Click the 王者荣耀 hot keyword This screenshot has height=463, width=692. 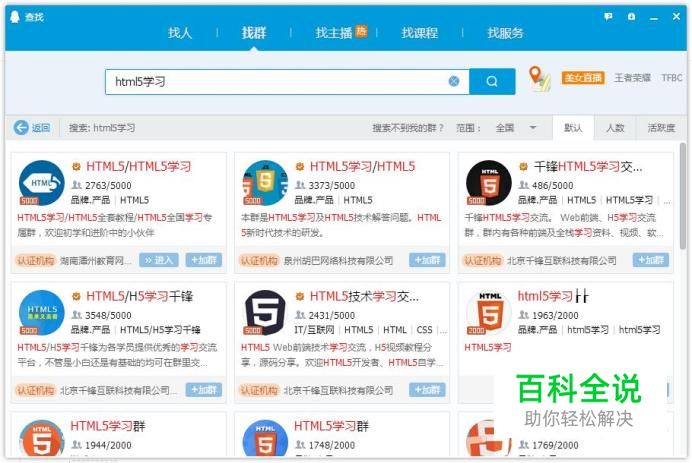pyautogui.click(x=632, y=78)
